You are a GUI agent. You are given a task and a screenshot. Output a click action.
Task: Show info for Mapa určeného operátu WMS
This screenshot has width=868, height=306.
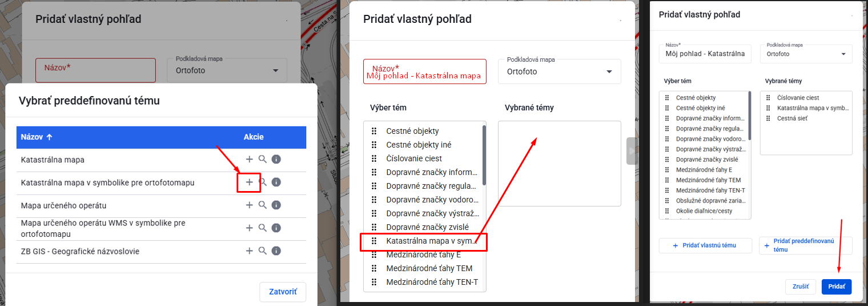click(276, 228)
